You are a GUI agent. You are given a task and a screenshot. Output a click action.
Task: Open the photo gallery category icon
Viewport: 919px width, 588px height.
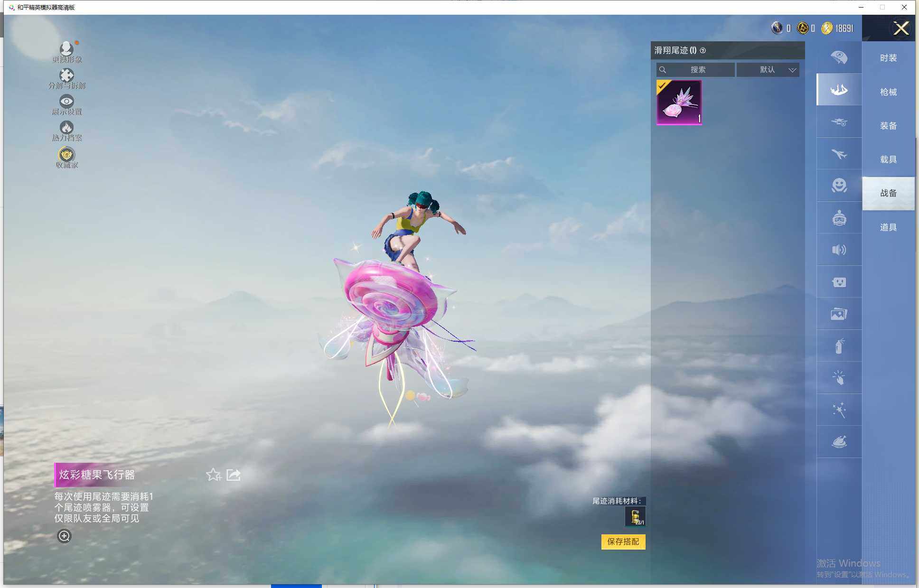click(x=839, y=314)
